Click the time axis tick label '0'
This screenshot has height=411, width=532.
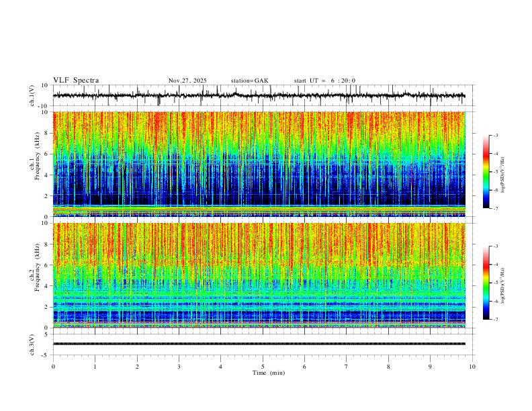point(53,367)
